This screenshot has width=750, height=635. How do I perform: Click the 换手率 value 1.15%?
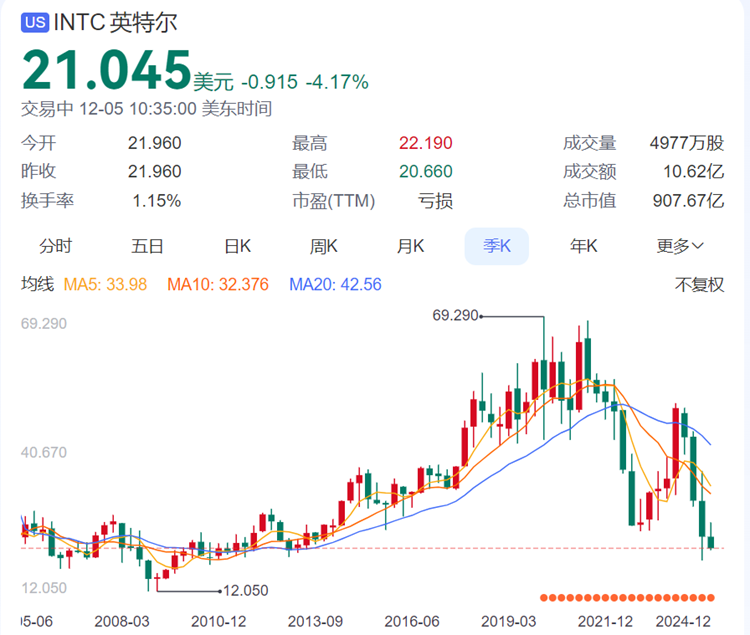tap(156, 201)
